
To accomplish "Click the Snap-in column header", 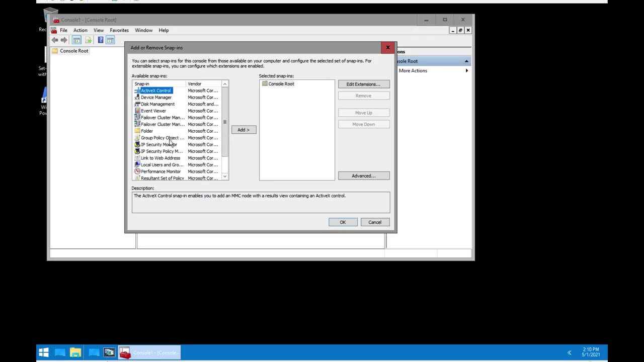I will point(159,84).
